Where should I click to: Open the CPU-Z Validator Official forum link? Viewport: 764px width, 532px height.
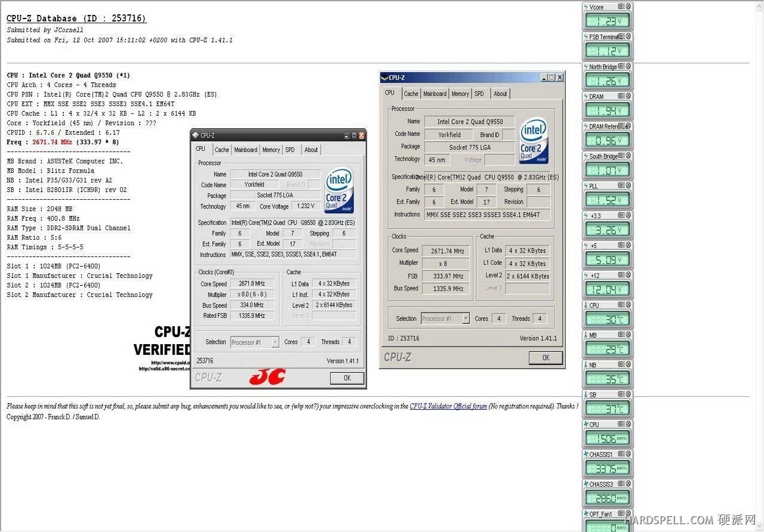pyautogui.click(x=448, y=406)
